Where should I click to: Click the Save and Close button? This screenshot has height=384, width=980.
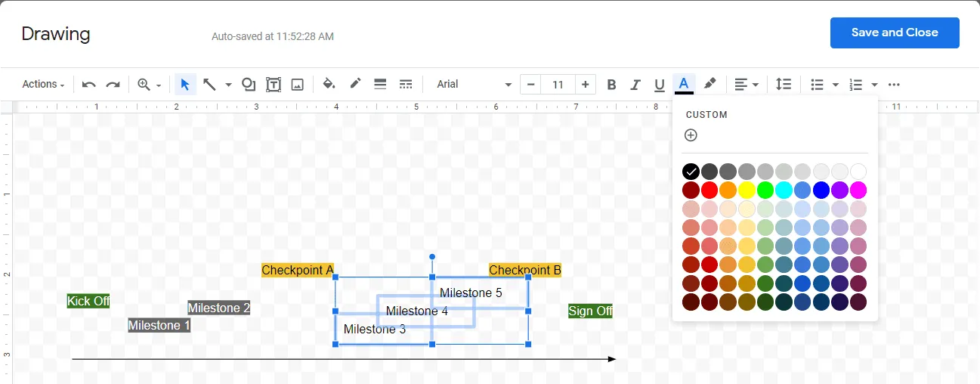(x=894, y=33)
